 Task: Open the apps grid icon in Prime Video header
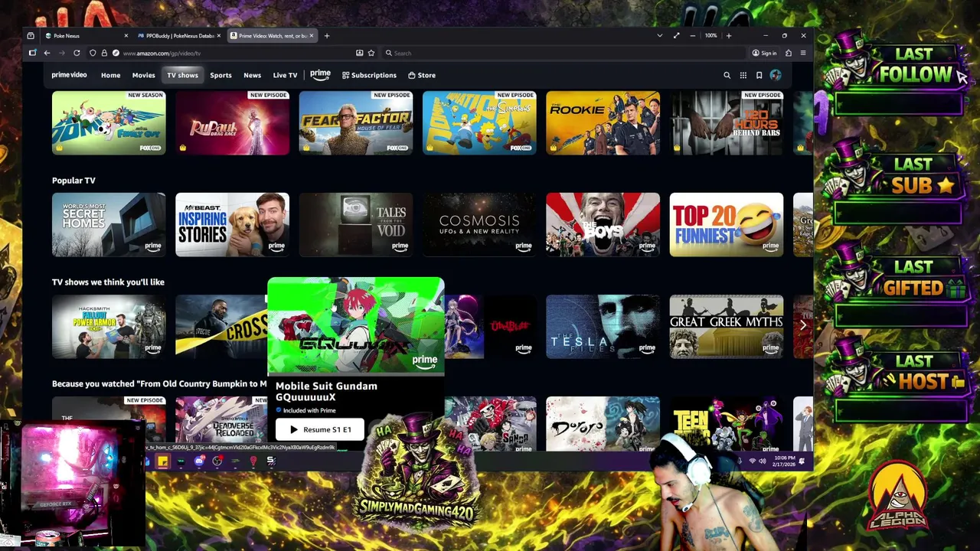743,75
